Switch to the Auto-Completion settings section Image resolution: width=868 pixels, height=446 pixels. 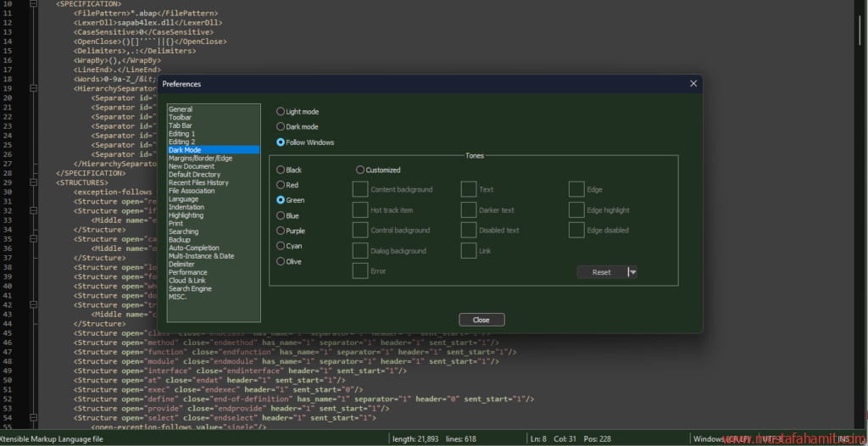pyautogui.click(x=194, y=248)
